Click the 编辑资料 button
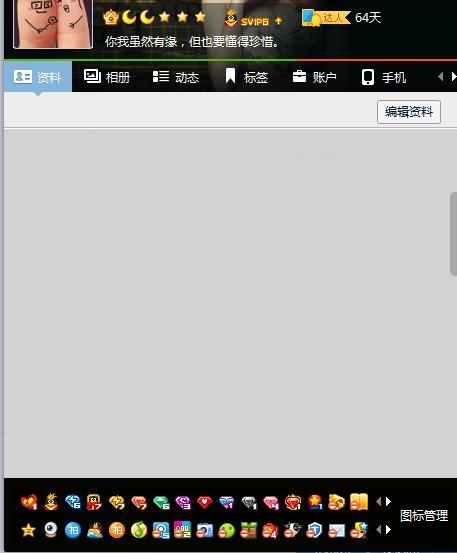Screen dimensions: 457x553 [x=409, y=112]
